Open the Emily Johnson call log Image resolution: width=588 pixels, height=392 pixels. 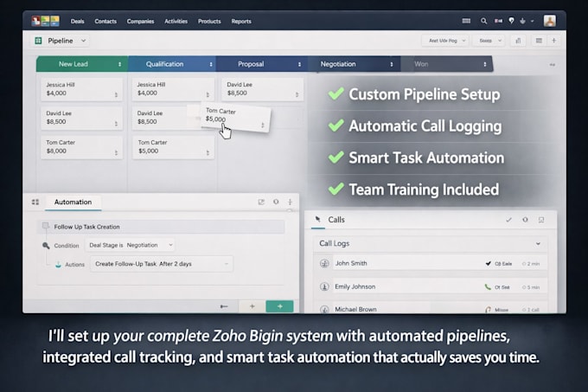click(430, 287)
